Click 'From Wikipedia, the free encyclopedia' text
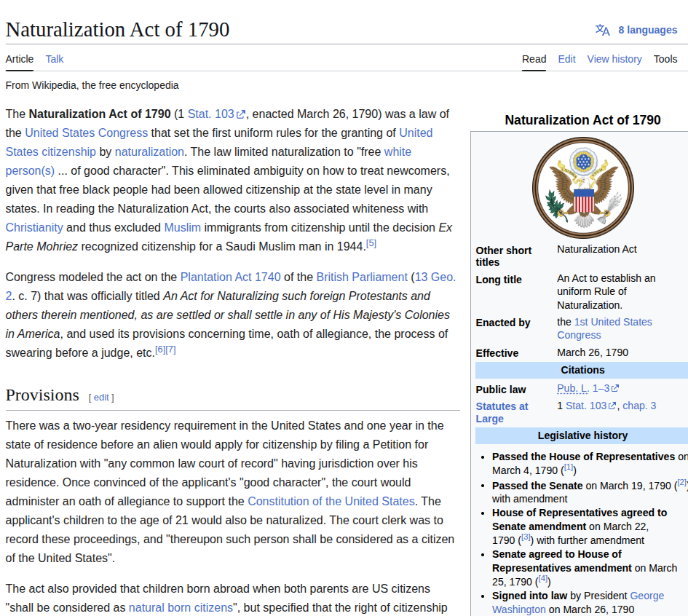The height and width of the screenshot is (616, 688). pyautogui.click(x=92, y=86)
